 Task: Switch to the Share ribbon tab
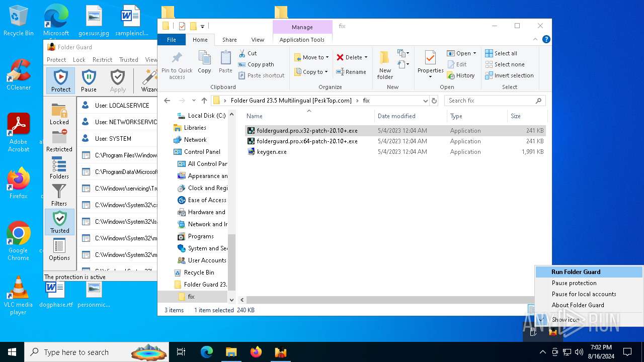[229, 40]
